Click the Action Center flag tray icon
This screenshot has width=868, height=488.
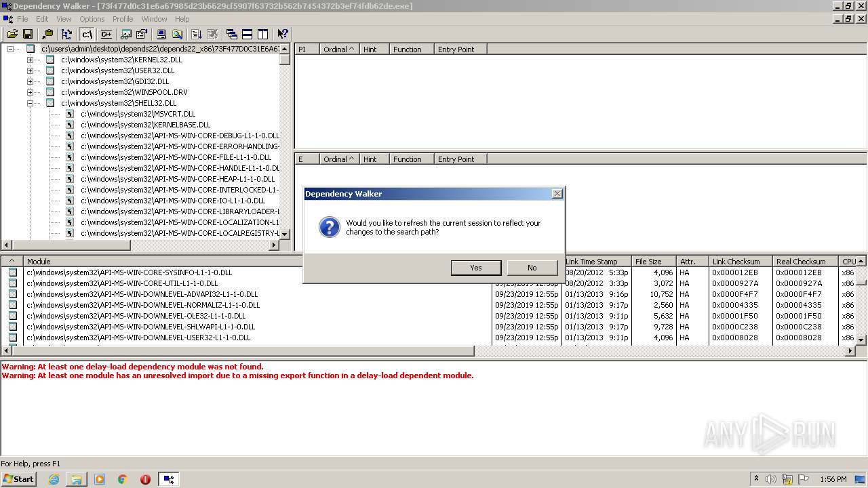tap(804, 479)
